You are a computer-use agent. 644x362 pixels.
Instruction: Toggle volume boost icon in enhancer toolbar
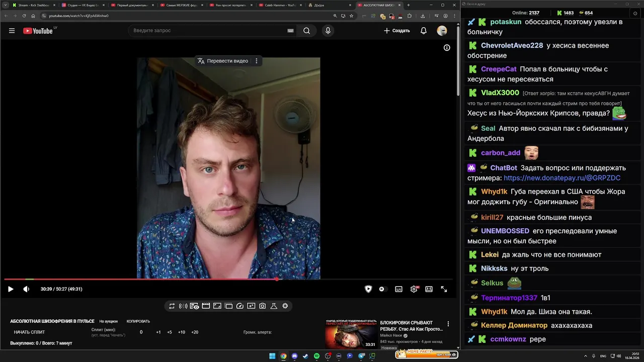click(x=183, y=306)
